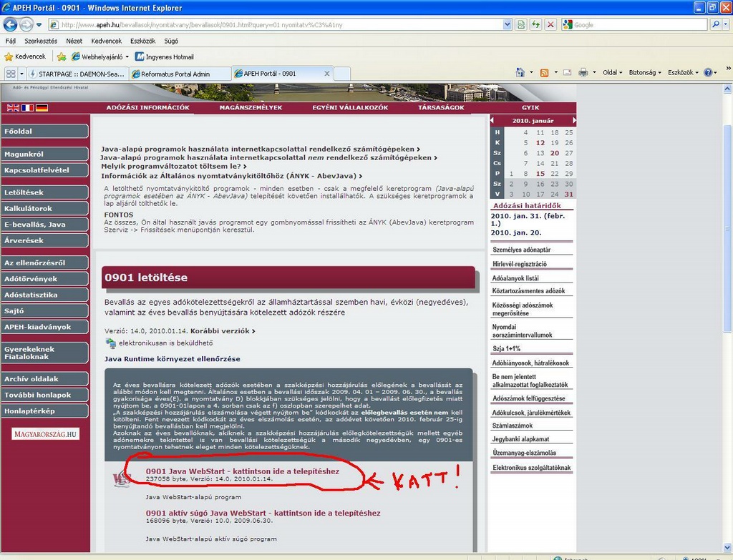Open the Nézet menu

point(74,41)
